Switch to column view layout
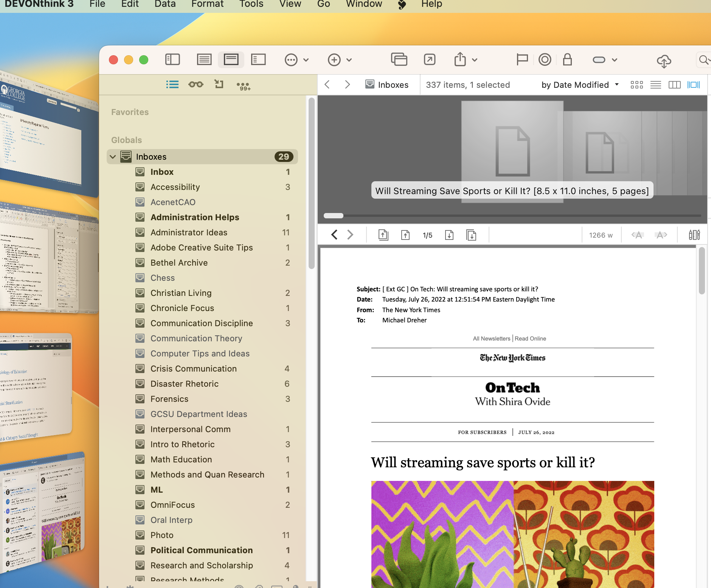 (675, 84)
